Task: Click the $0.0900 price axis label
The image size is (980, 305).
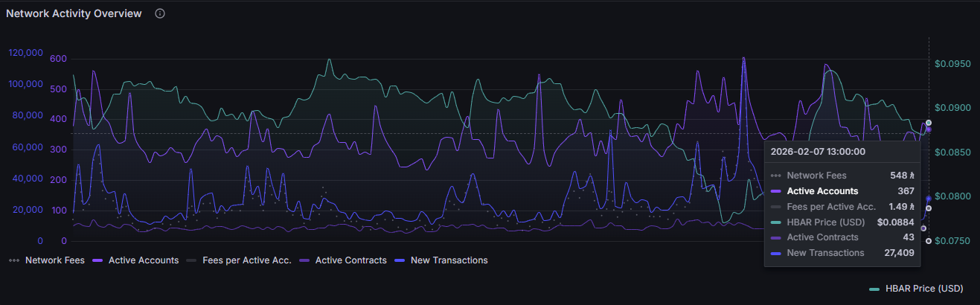Action: tap(952, 108)
